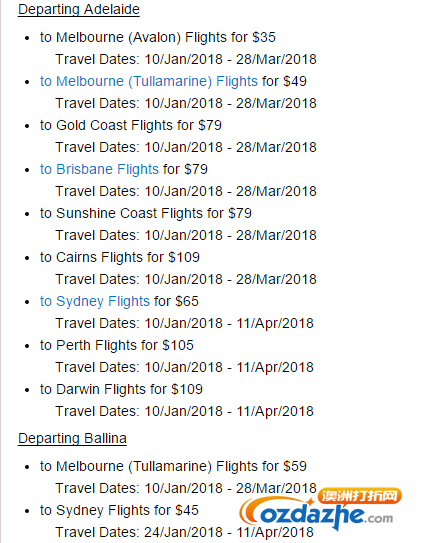The width and height of the screenshot is (424, 543).
Task: Click Ballina to Sydney Flights for $45 entry
Action: tap(119, 510)
